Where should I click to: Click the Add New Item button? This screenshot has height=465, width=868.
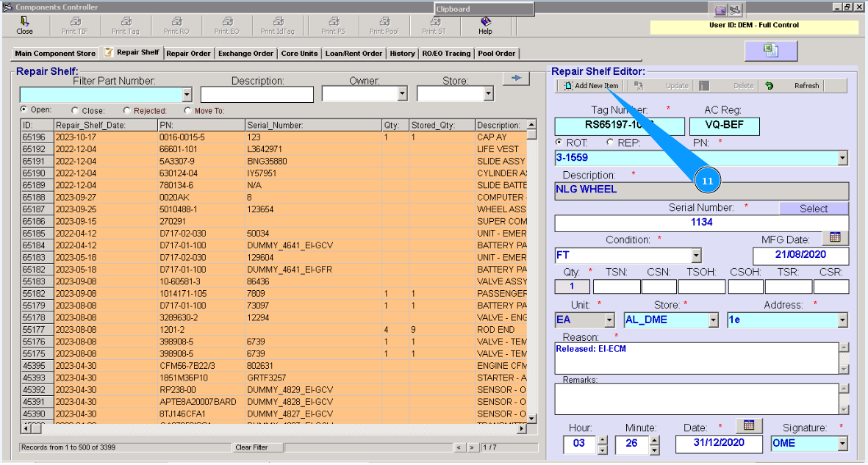click(x=591, y=86)
